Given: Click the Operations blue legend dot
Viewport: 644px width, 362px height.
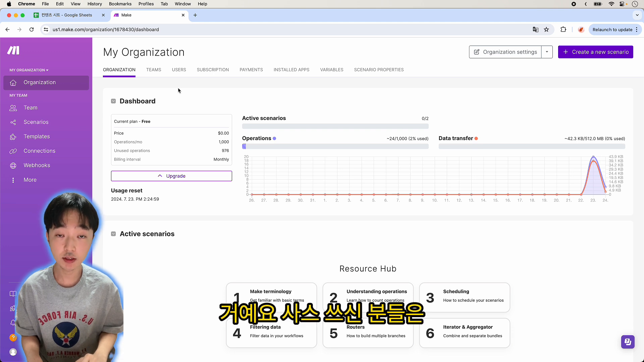Looking at the screenshot, I should [x=274, y=138].
